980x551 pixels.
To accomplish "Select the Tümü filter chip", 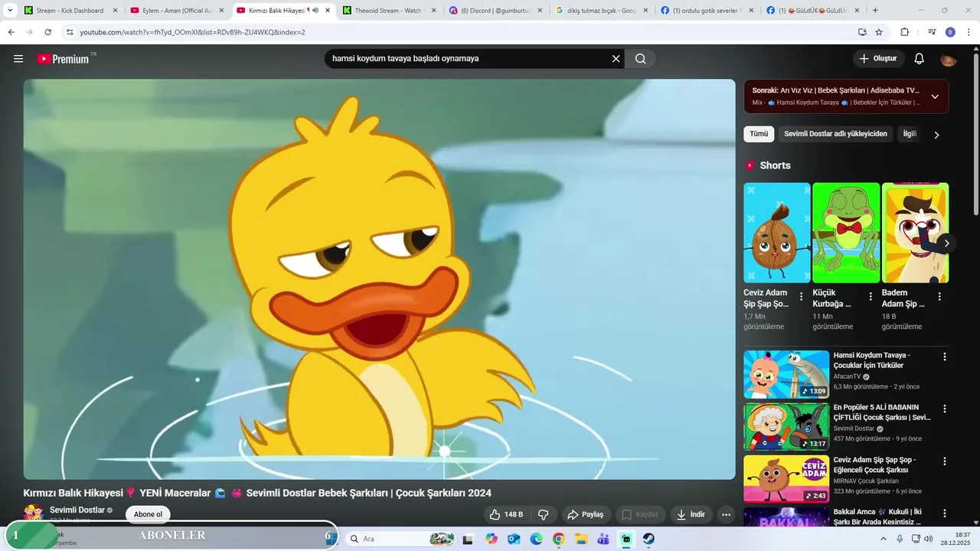I will (x=759, y=134).
